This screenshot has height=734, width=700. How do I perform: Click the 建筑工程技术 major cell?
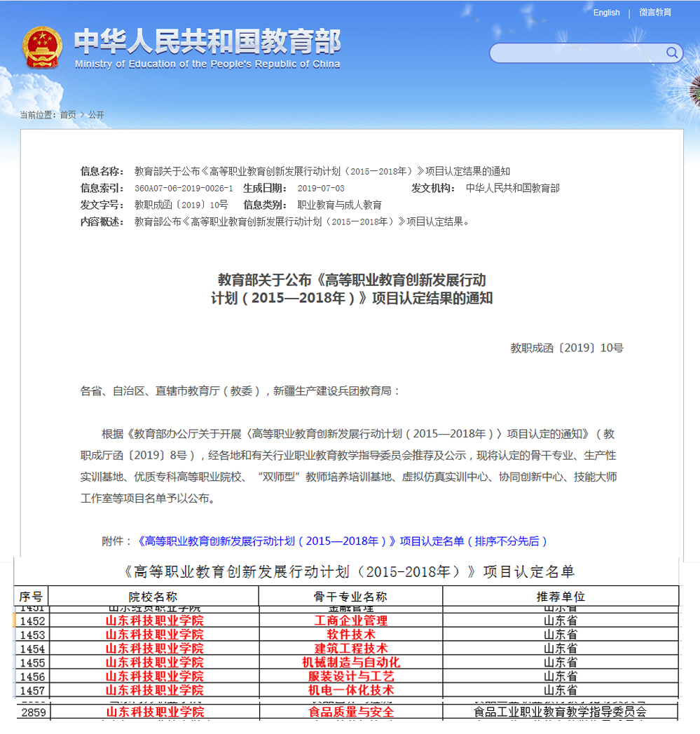tap(351, 648)
